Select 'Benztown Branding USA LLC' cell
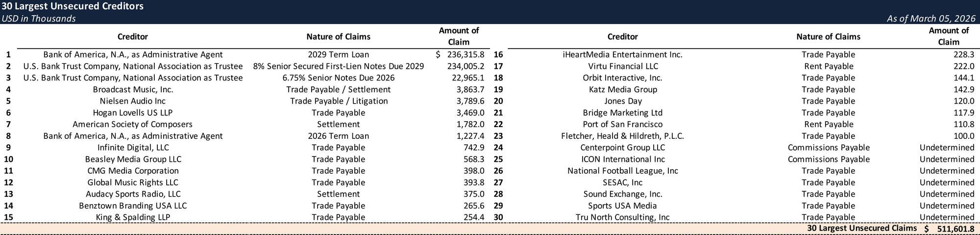 (x=133, y=206)
